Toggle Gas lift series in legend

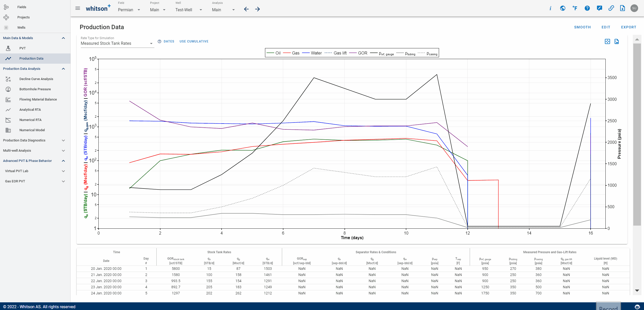coord(336,53)
